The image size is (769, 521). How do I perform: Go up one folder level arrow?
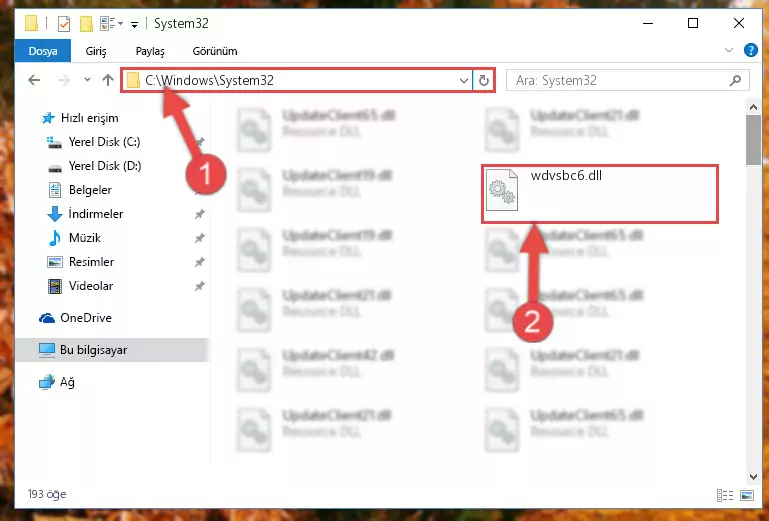pyautogui.click(x=108, y=80)
